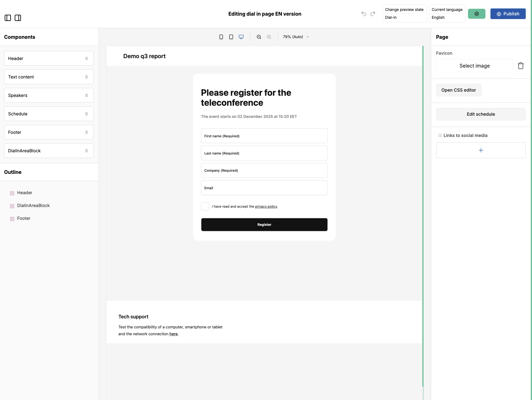Image resolution: width=532 pixels, height=400 pixels.
Task: Delete the favicon image
Action: (521, 65)
